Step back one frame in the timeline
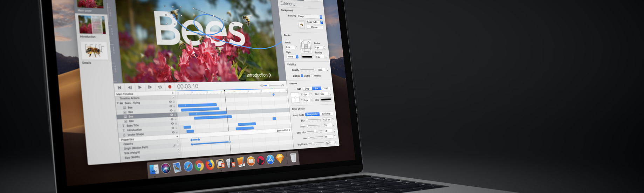 coord(130,88)
